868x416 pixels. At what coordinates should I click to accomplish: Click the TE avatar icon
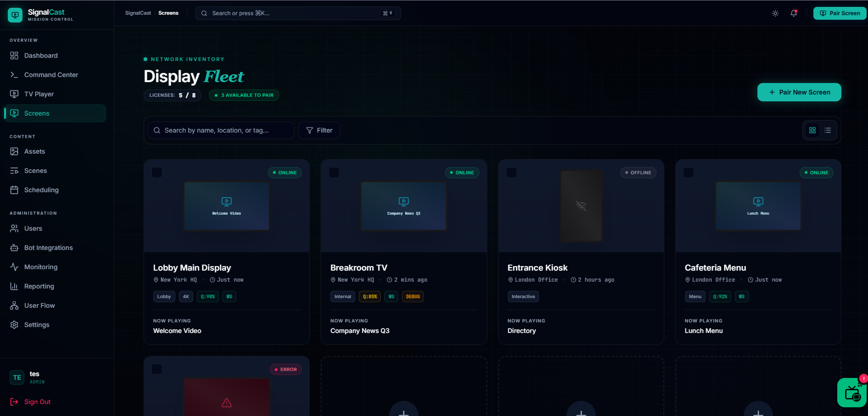click(x=17, y=377)
